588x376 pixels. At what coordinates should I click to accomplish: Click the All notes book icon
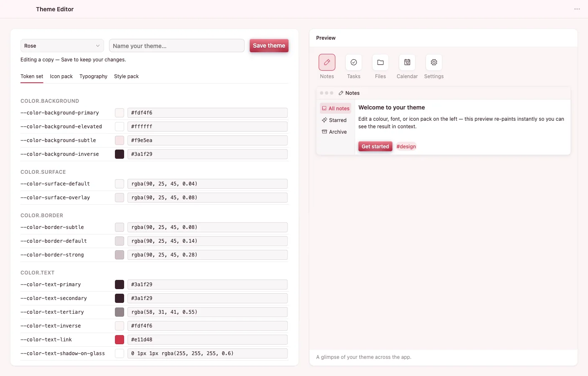coord(324,108)
